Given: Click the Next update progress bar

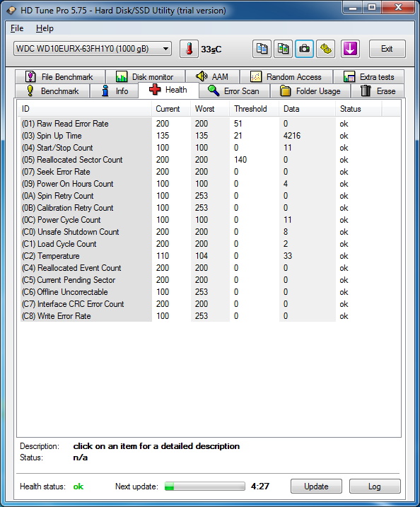Looking at the screenshot, I should (x=204, y=486).
